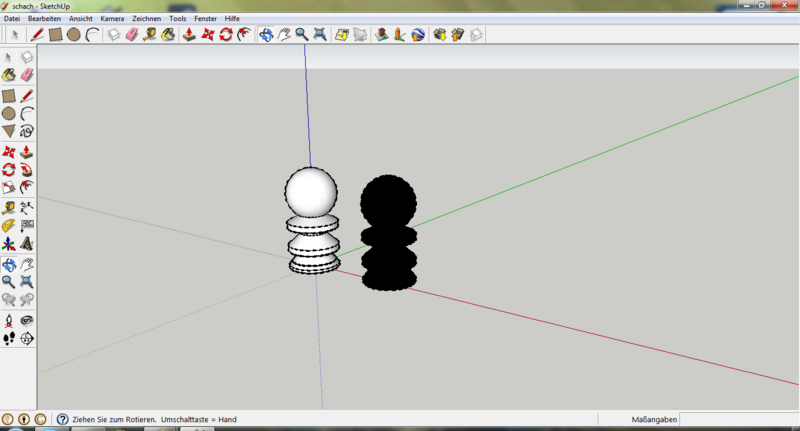Open the Fenster menu

point(205,19)
